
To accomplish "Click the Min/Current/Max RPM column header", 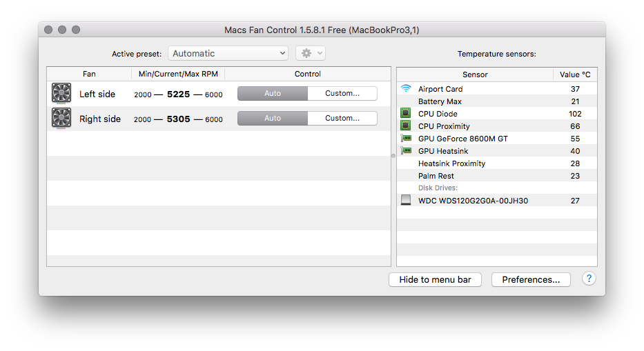I will click(x=178, y=74).
